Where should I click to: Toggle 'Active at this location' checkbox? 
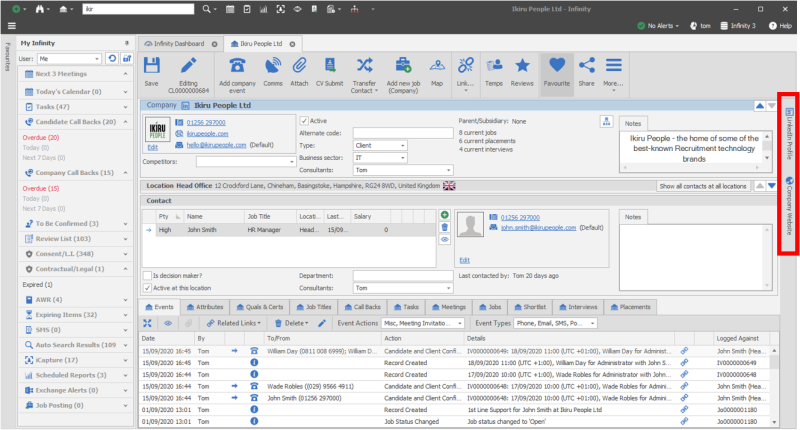pos(147,288)
